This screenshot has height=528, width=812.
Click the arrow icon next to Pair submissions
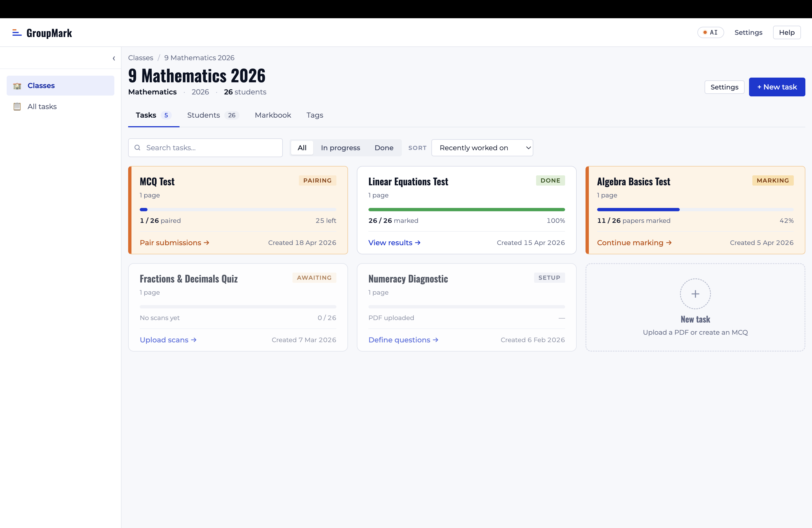206,242
